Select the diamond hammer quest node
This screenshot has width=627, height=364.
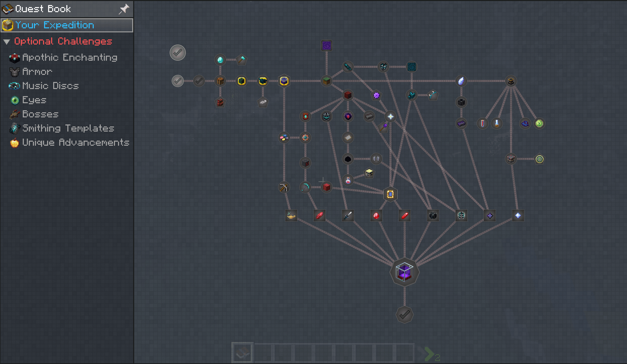241,60
